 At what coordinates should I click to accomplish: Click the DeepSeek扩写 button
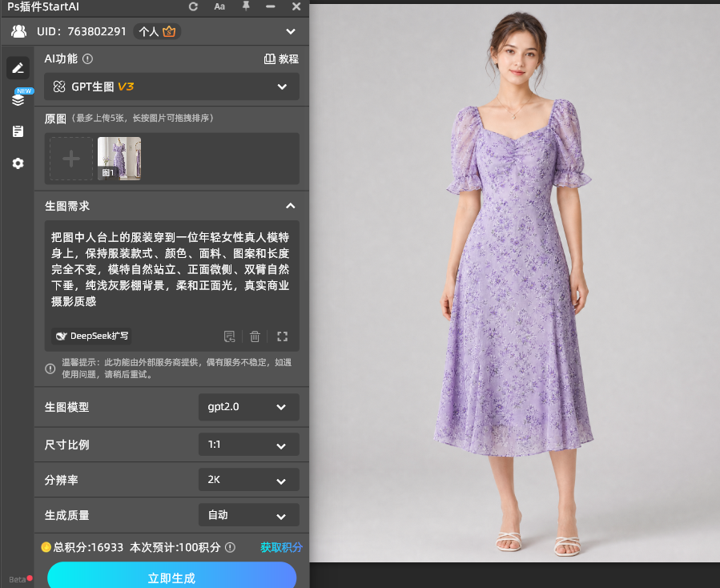[91, 336]
